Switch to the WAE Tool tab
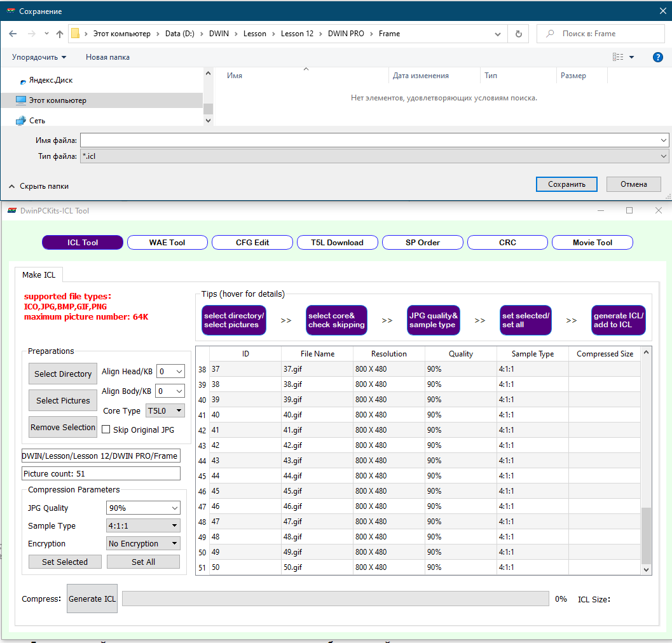The image size is (672, 643). [167, 243]
